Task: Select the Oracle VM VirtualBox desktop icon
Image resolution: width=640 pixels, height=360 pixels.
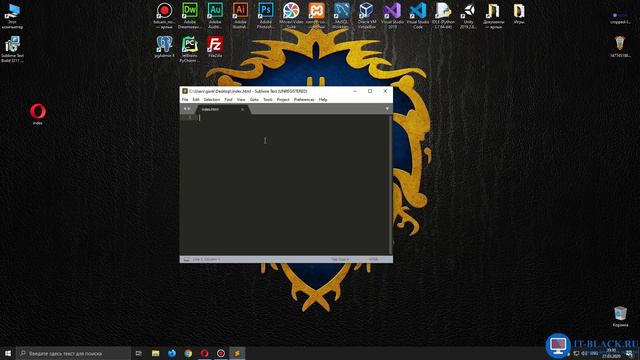Action: [367, 16]
